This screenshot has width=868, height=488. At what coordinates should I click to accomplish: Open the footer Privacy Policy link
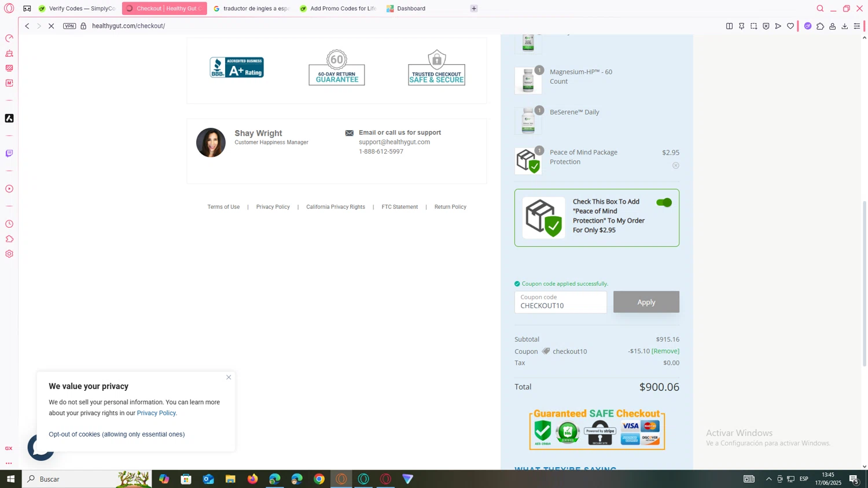pos(273,207)
